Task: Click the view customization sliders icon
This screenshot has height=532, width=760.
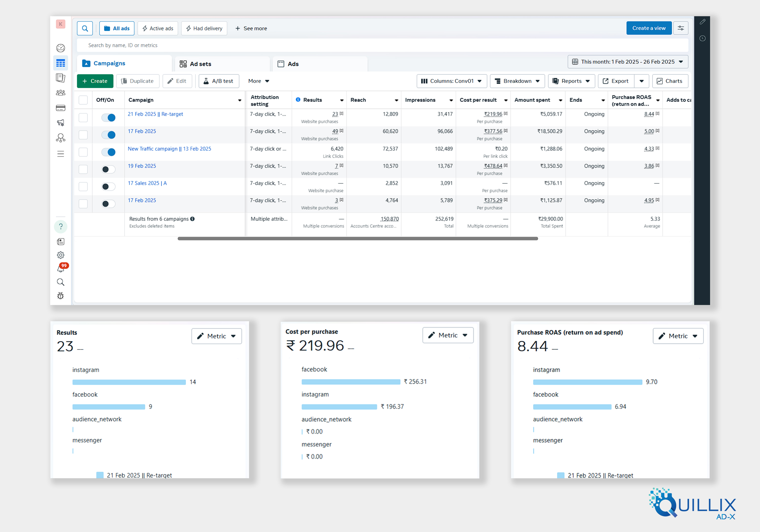Action: tap(680, 28)
